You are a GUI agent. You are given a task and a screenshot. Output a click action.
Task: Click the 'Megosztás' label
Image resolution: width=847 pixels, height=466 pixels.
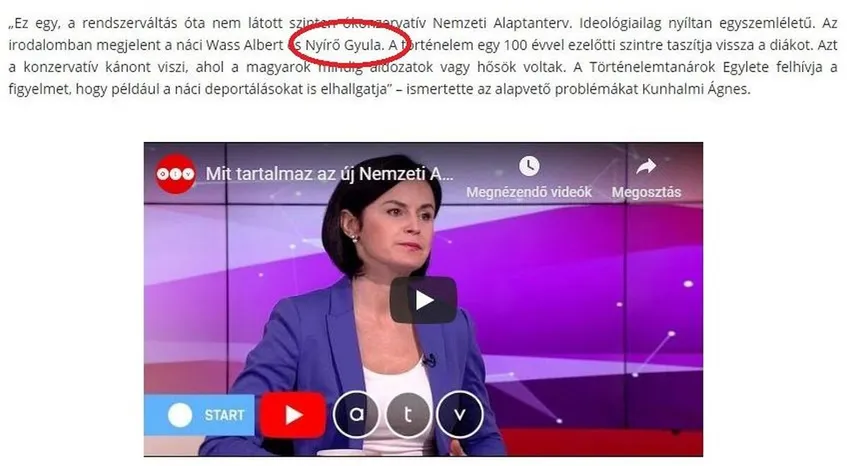(x=646, y=192)
